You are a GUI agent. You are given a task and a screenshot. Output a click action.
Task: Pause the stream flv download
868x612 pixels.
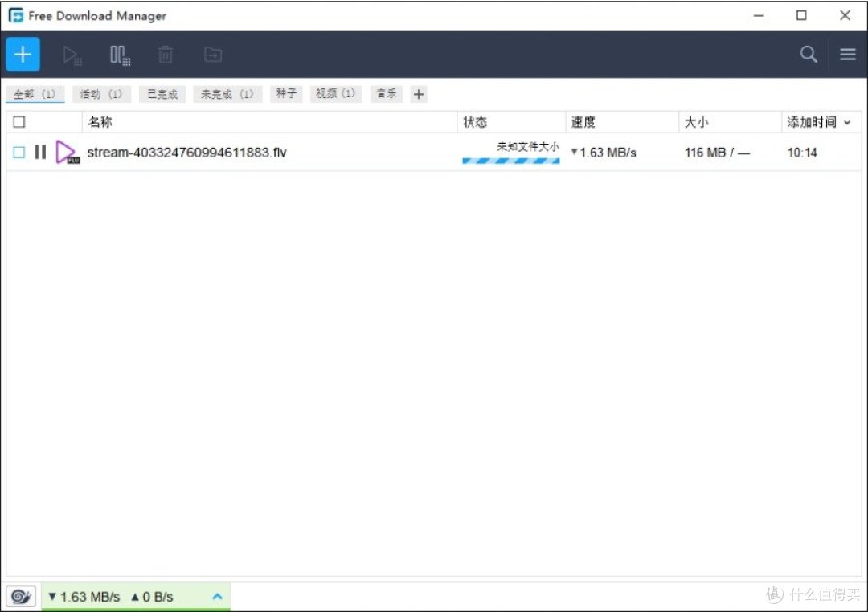40,152
